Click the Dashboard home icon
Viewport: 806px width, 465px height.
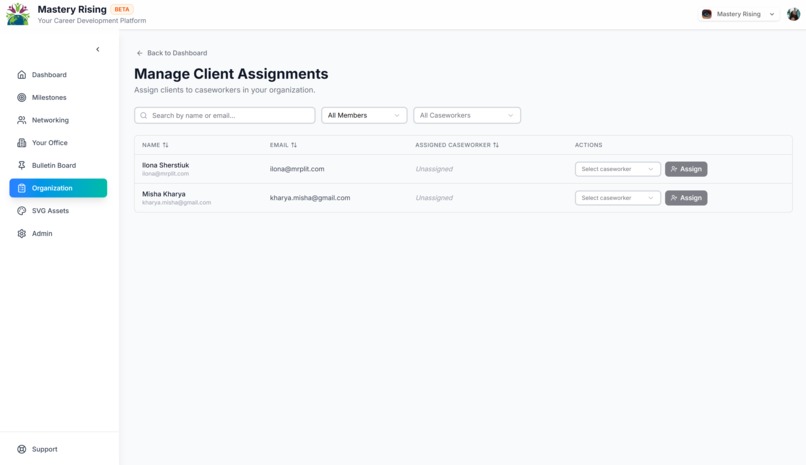coord(22,75)
